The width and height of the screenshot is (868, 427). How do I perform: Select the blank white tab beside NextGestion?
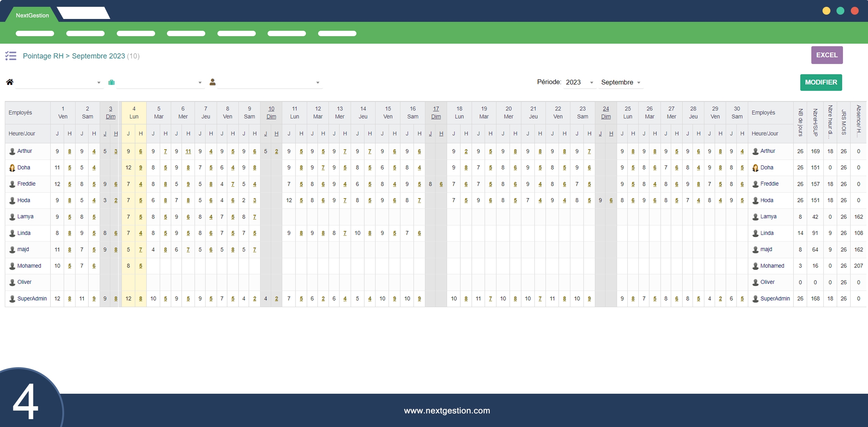click(83, 14)
